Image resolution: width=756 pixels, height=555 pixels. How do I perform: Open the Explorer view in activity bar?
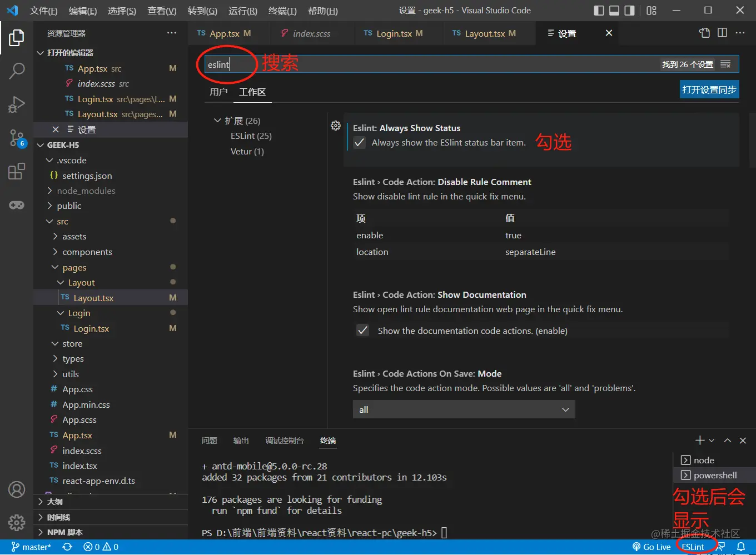[x=17, y=38]
